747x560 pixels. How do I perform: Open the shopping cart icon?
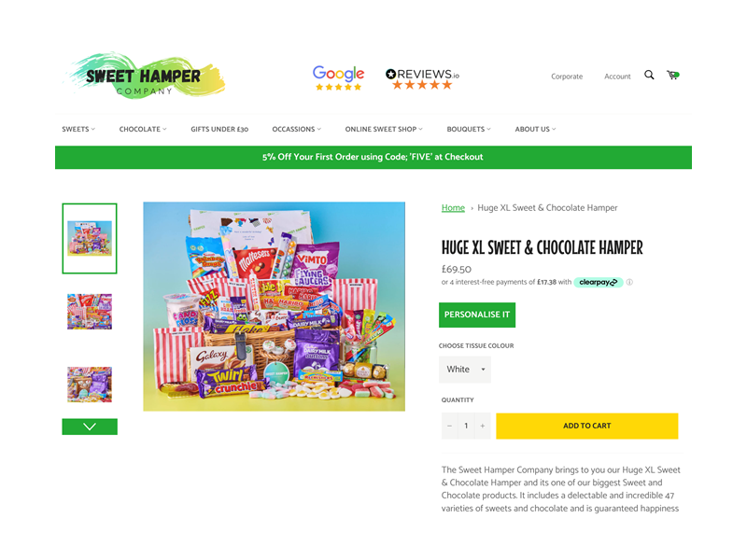672,75
